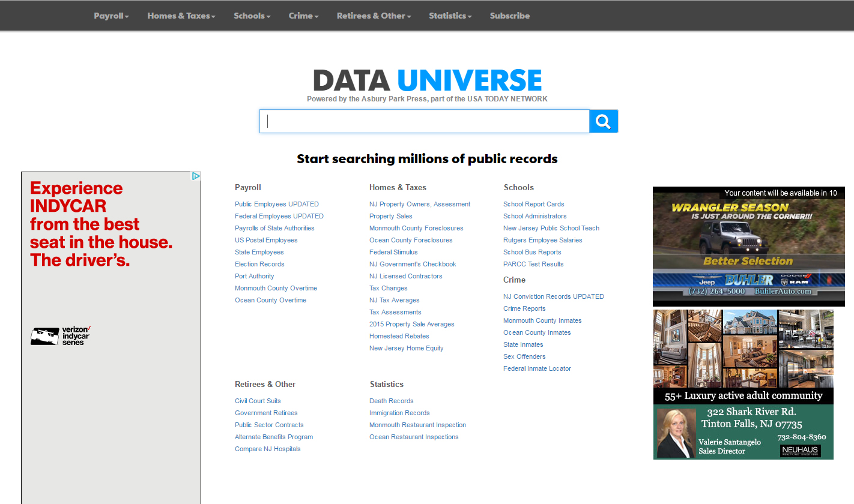This screenshot has width=854, height=504.
Task: Open Ocean County Inmates link
Action: coord(537,332)
